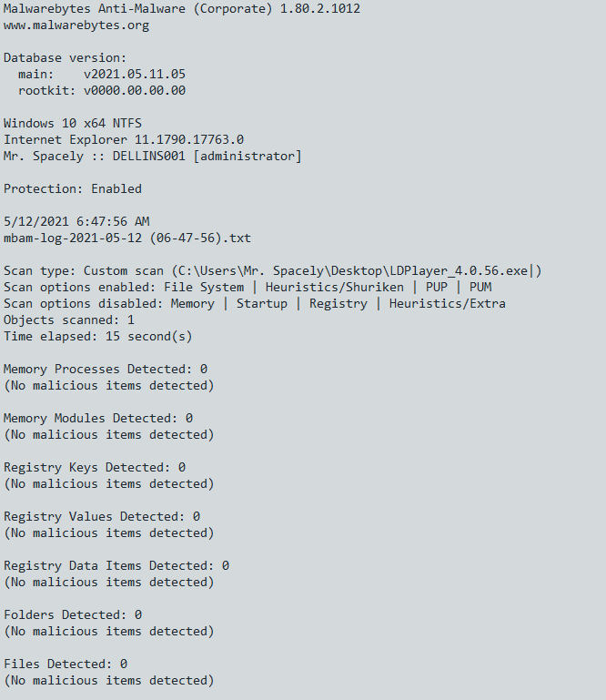This screenshot has width=606, height=700.
Task: Click the Memory Processes Detected: 0 line
Action: tap(106, 370)
